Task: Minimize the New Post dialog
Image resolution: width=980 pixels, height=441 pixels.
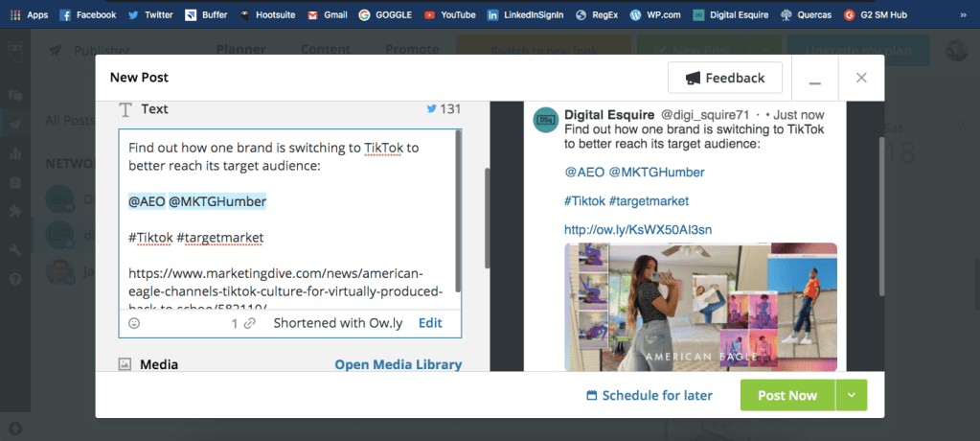Action: pyautogui.click(x=814, y=79)
